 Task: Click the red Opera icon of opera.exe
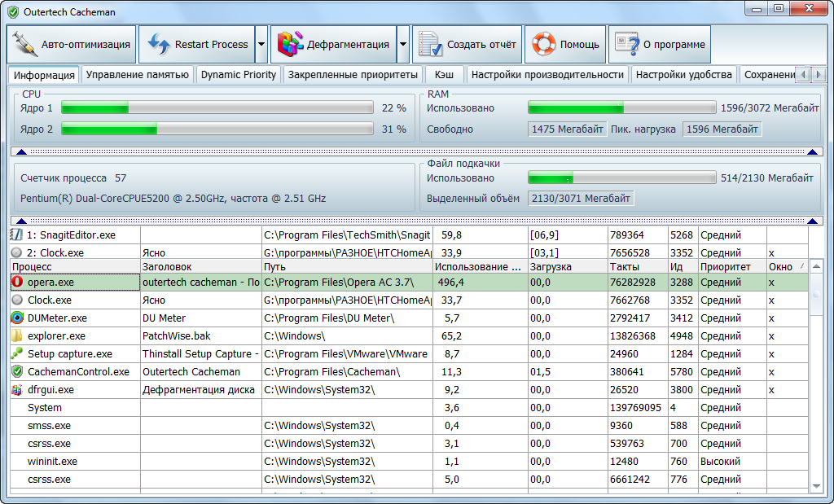(17, 282)
